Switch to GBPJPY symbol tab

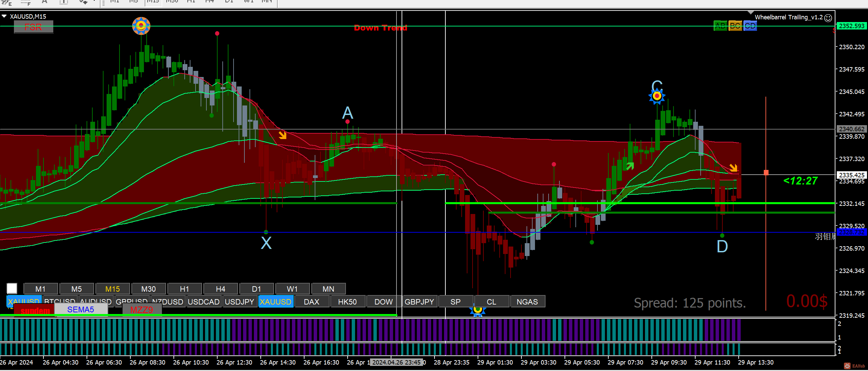point(419,301)
